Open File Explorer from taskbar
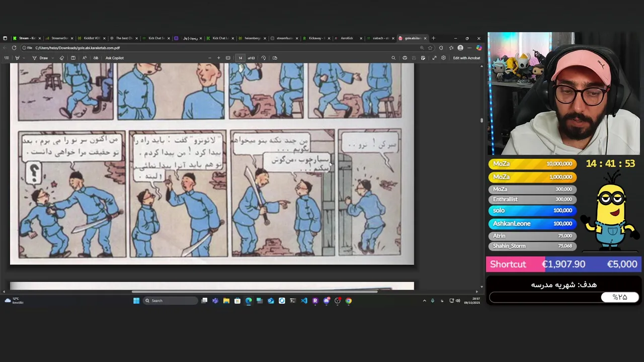 coord(226,301)
